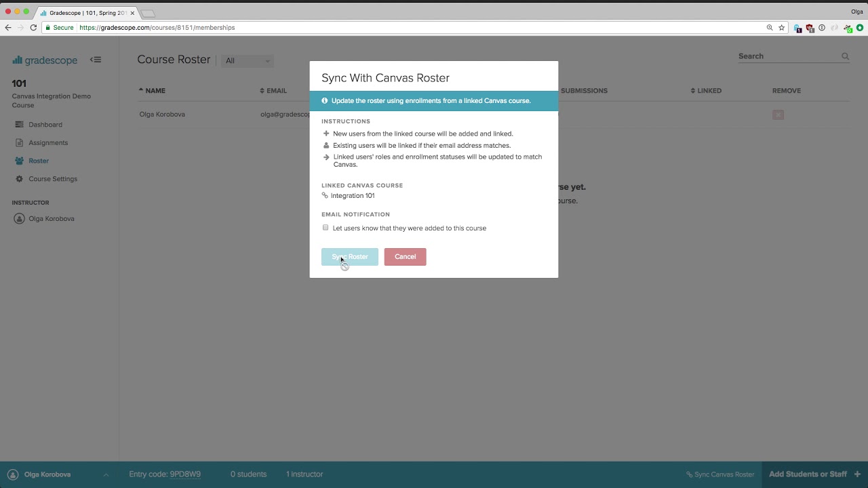Click the search magnifier icon in the roster
868x488 pixels.
pos(845,56)
